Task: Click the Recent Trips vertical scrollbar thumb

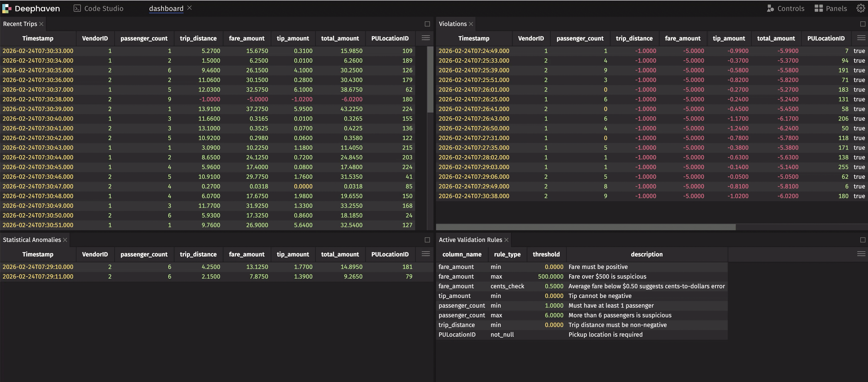Action: [430, 79]
